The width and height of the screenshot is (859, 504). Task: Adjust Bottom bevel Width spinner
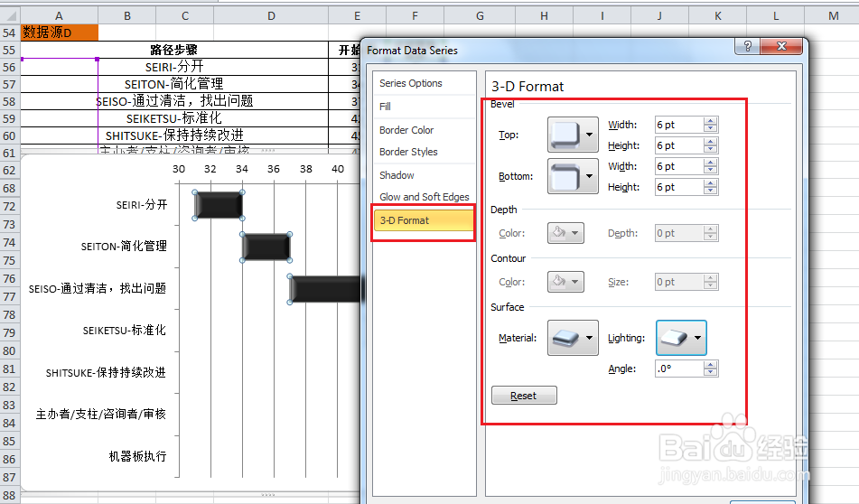[711, 166]
